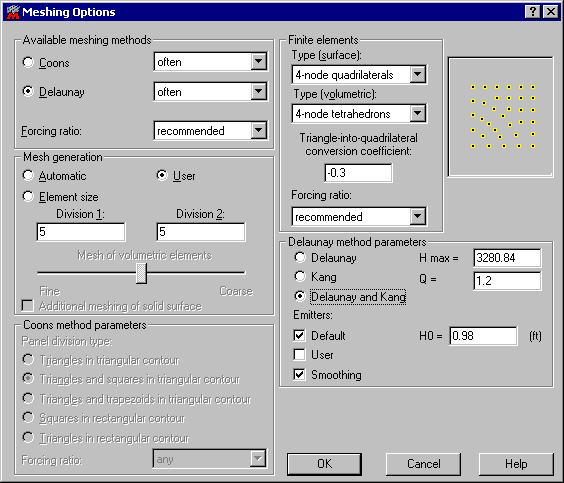Enable the User emitters checkbox
Image resolution: width=564 pixels, height=483 pixels.
[x=299, y=355]
